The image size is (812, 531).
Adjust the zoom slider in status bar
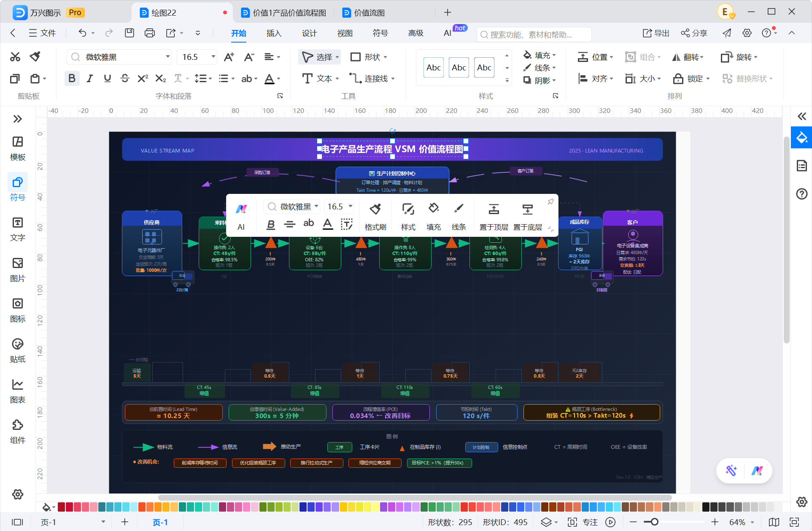click(654, 522)
